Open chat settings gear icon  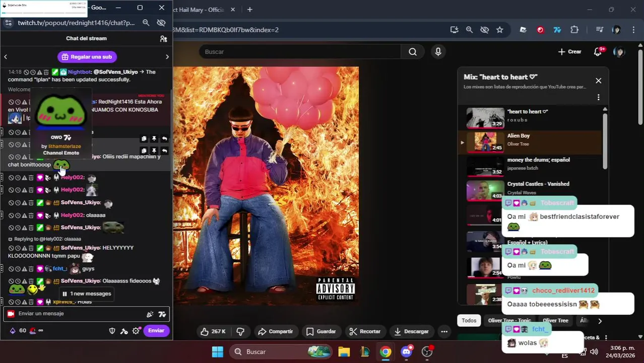pos(136,331)
